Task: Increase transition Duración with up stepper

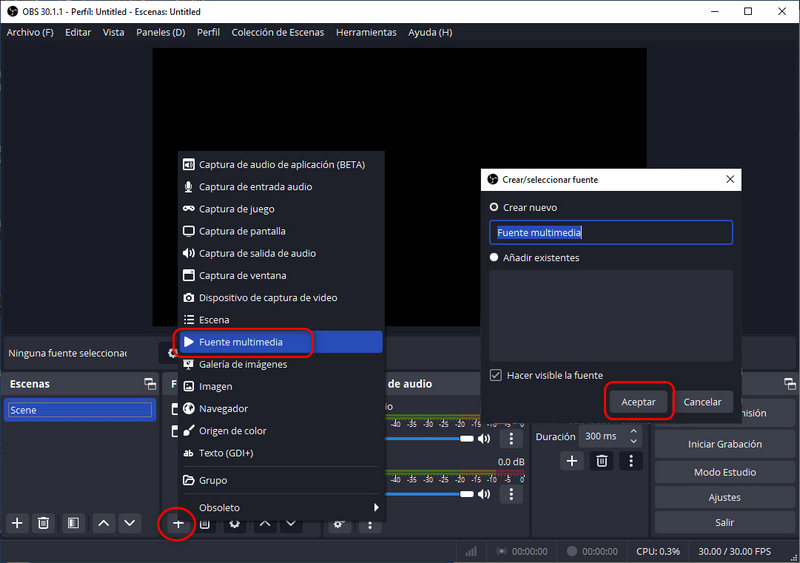Action: pos(634,432)
